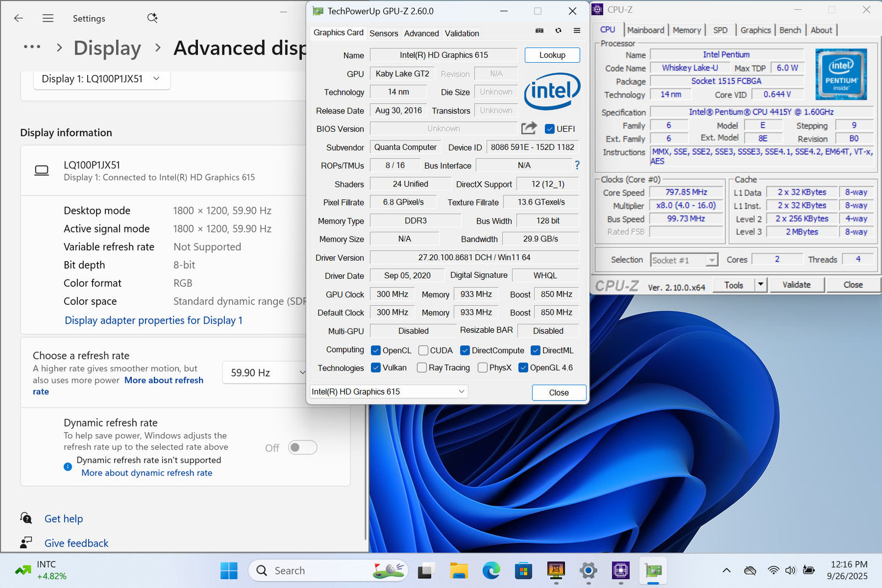Click the GPU-Z screenshot camera icon
This screenshot has width=882, height=588.
pos(539,31)
